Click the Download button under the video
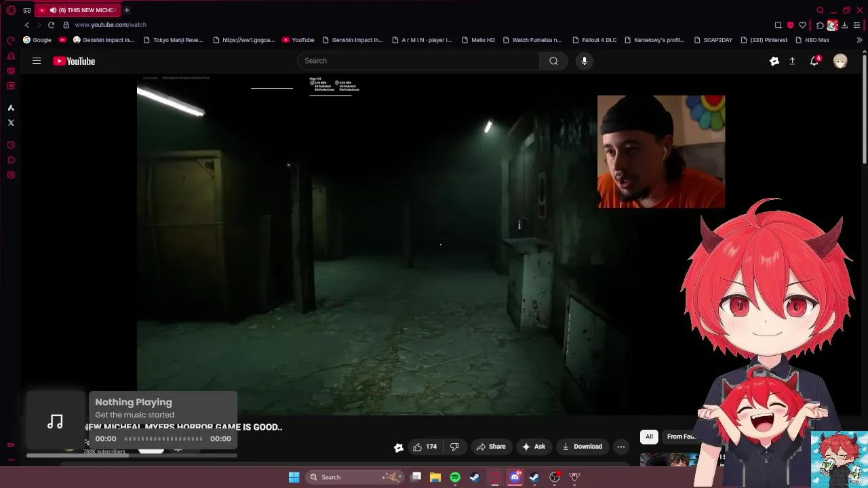Screen dimensions: 868x488 coord(583,447)
